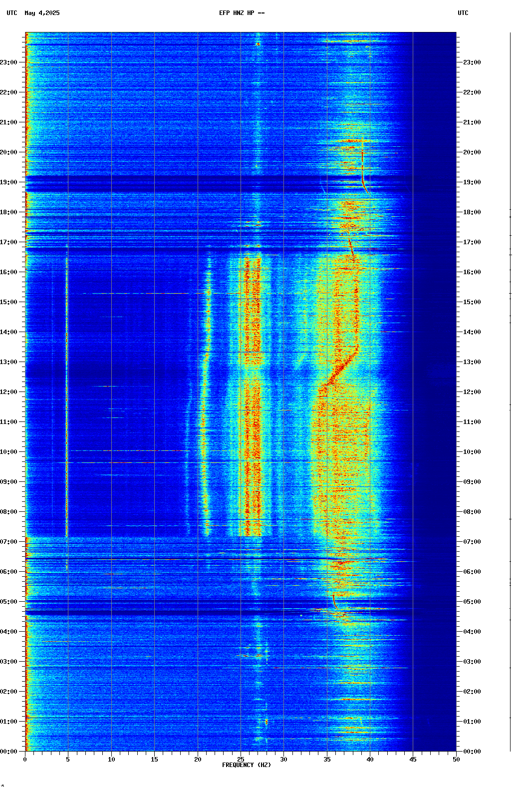Click the 00:00 label on the left time axis
532x791 pixels.
(x=8, y=752)
